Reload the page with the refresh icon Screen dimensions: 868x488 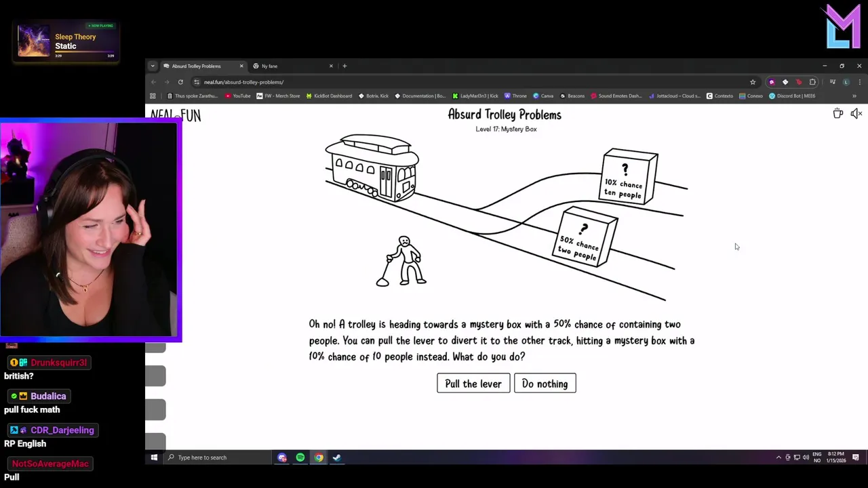coord(180,82)
